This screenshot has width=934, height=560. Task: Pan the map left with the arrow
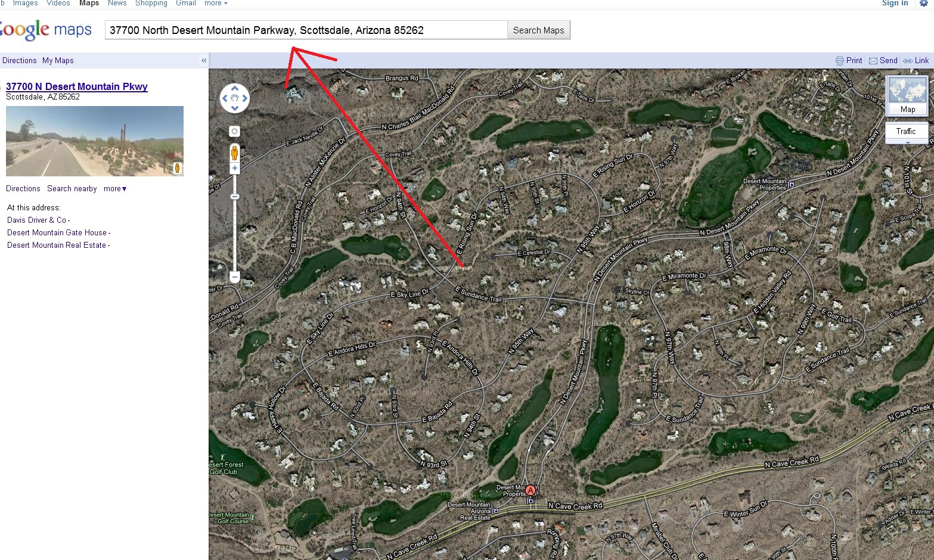tap(225, 98)
